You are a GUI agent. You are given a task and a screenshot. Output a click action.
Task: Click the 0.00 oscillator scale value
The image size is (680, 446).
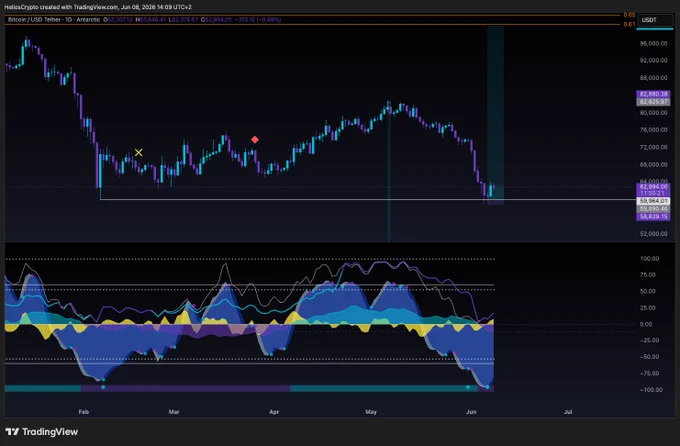646,324
